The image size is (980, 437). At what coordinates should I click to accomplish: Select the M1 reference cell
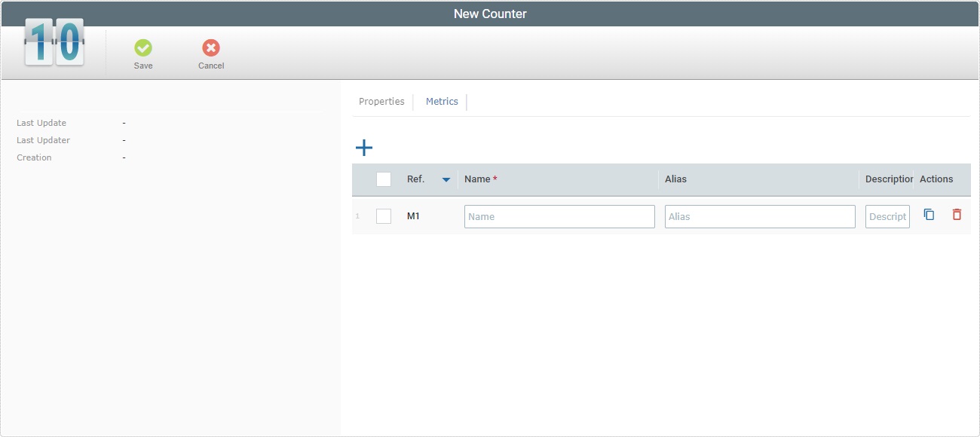(413, 216)
